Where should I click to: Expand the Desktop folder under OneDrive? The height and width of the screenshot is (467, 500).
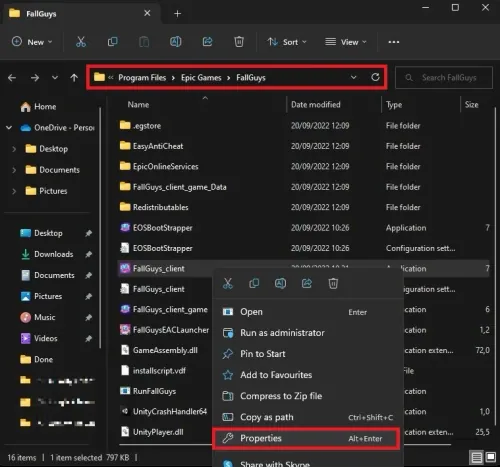tap(14, 149)
